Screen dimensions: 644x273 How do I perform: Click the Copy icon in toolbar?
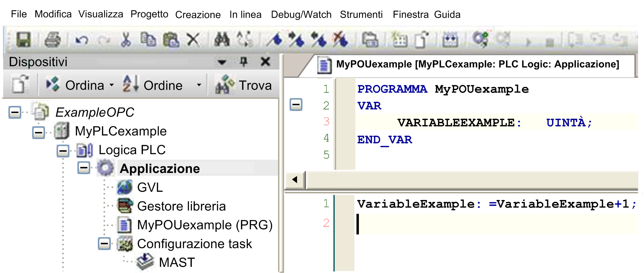pos(148,40)
